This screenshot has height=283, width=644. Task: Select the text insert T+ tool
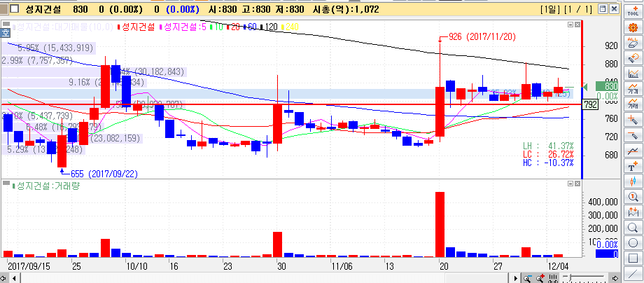point(633,166)
